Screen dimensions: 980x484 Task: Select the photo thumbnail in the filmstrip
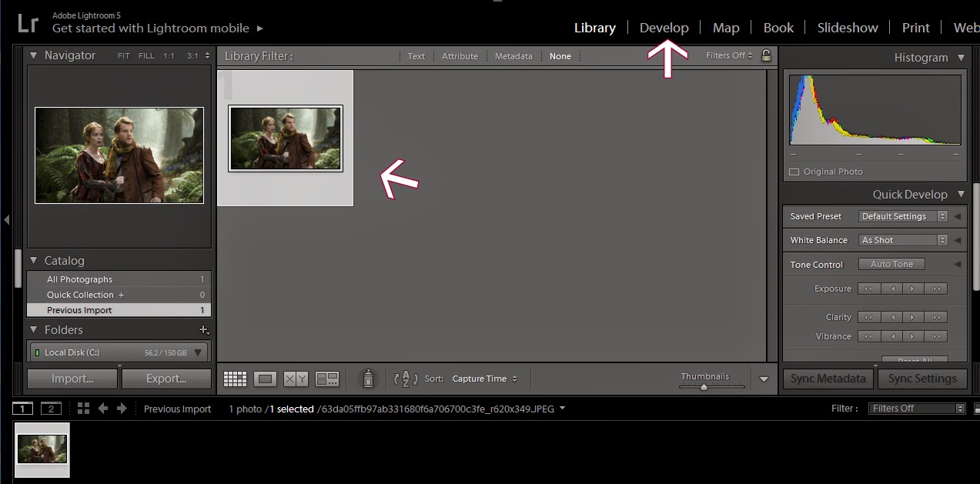[42, 449]
